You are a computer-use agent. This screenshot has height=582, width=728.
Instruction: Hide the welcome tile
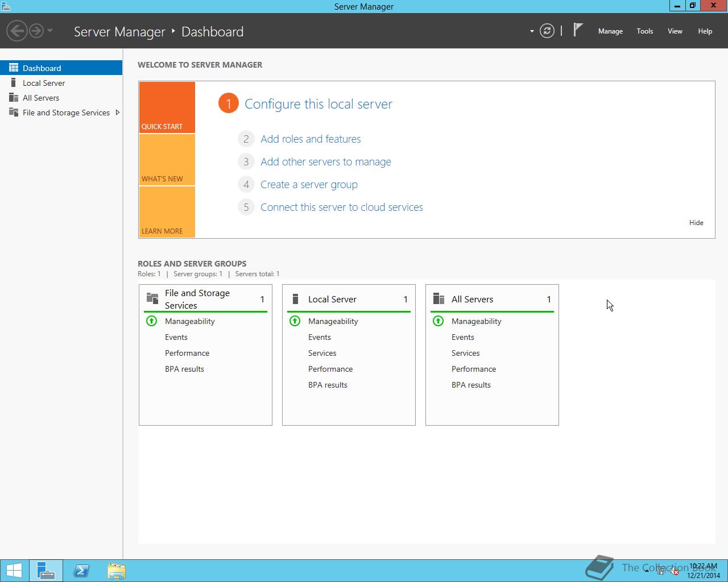696,223
